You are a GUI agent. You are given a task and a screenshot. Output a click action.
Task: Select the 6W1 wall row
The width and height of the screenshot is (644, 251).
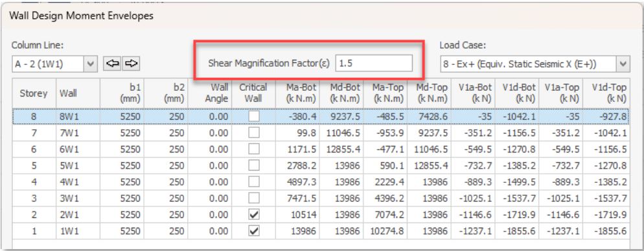321,149
